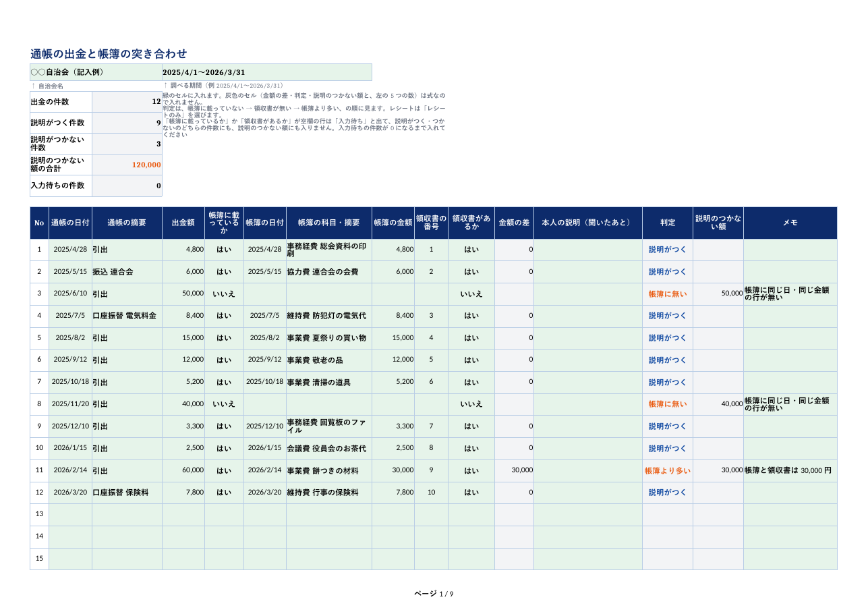Select the 協力費 連合会の会費 cell
The width and height of the screenshot is (868, 614).
pyautogui.click(x=329, y=272)
